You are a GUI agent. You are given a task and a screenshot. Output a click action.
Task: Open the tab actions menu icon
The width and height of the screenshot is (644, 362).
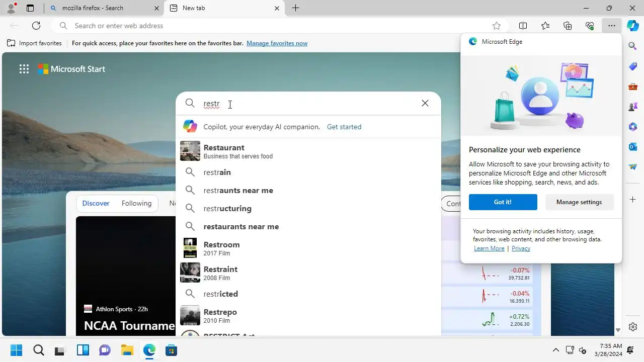point(30,8)
